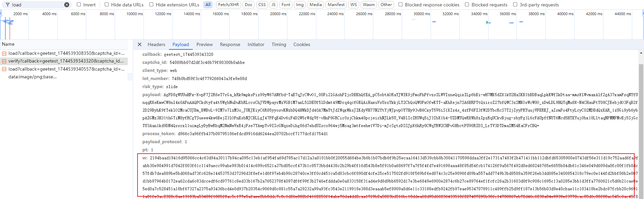
Task: Check Hide extension URLs option
Action: tap(151, 5)
